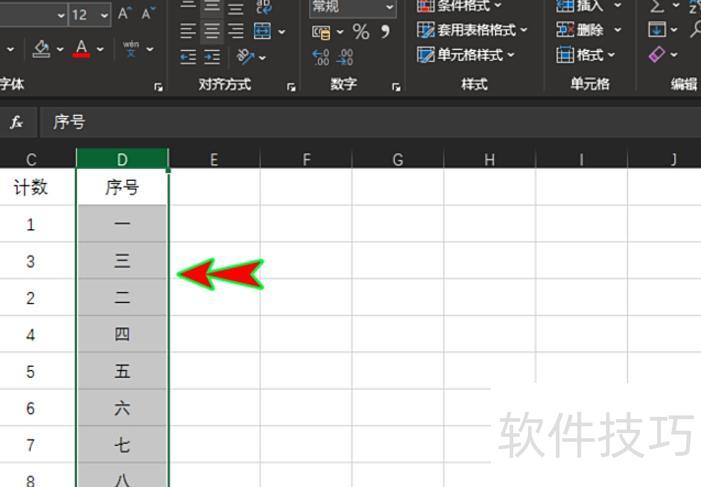Click the 插入 cells button
This screenshot has height=487, width=701.
point(580,6)
